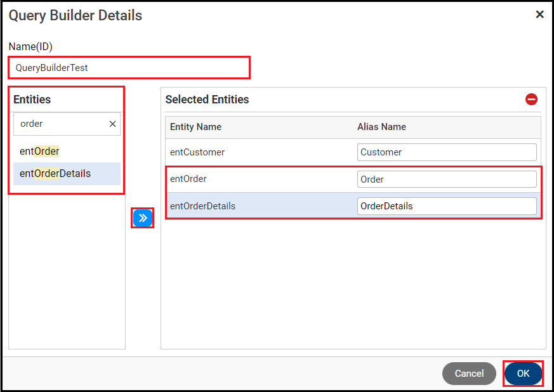554x392 pixels.
Task: Edit the Order alias name field
Action: pyautogui.click(x=446, y=180)
